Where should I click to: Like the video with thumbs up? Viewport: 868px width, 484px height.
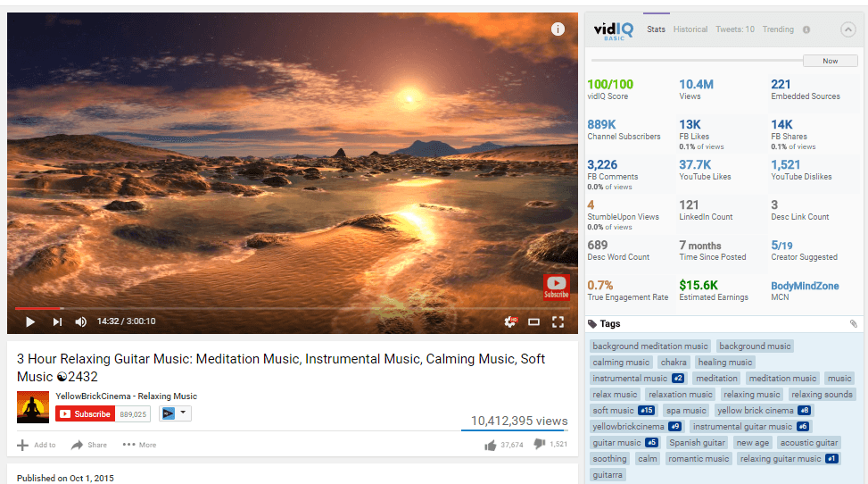[491, 445]
